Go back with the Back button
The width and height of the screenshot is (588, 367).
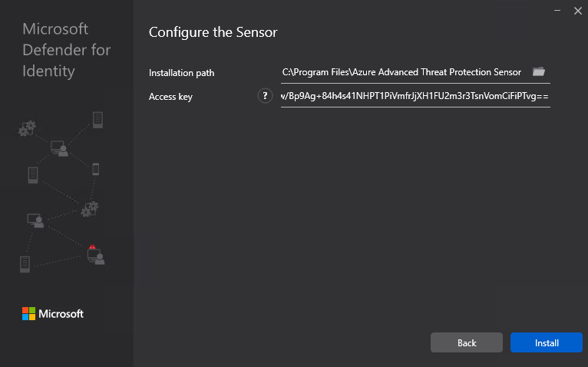pos(467,342)
